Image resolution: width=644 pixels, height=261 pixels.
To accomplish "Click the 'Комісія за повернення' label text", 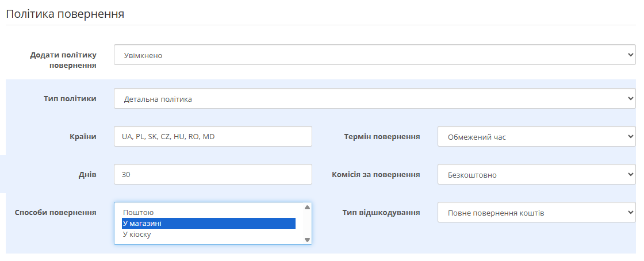I will pyautogui.click(x=375, y=174).
